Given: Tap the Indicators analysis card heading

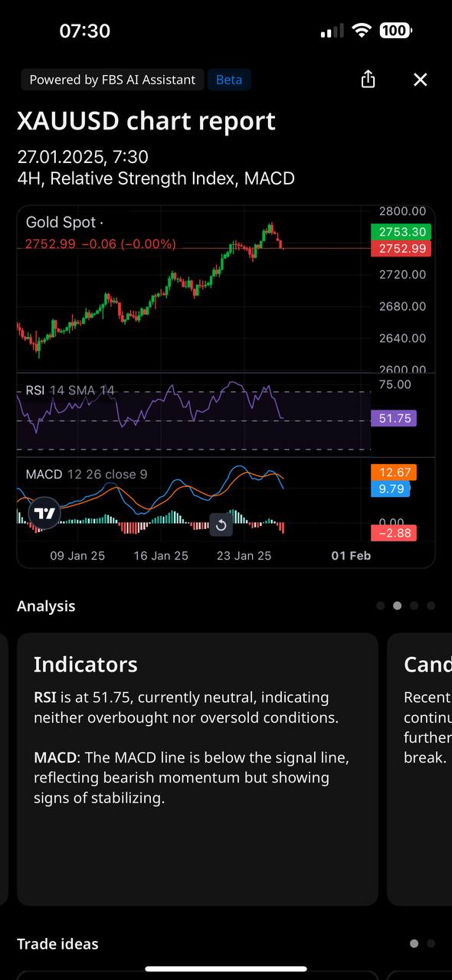Looking at the screenshot, I should coord(86,664).
